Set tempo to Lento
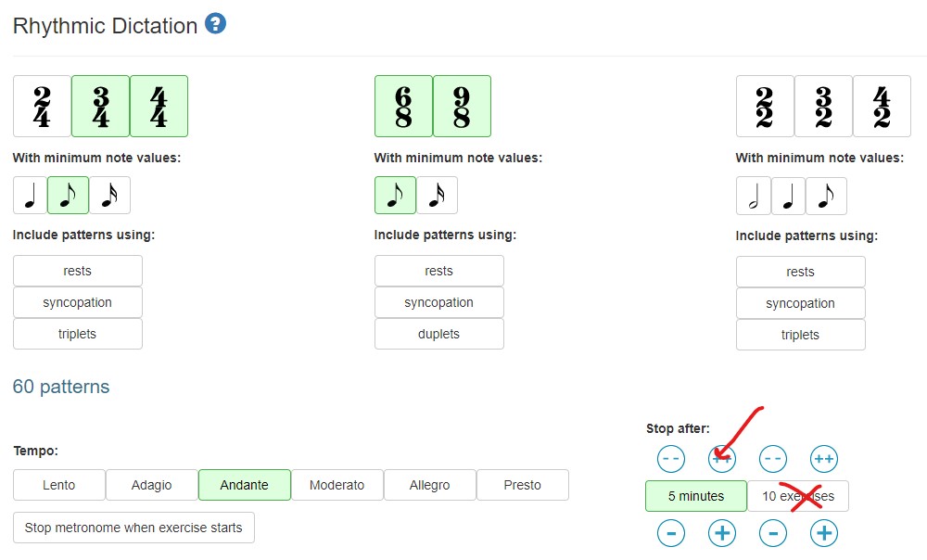Screen dimensions: 927x560 pos(59,485)
